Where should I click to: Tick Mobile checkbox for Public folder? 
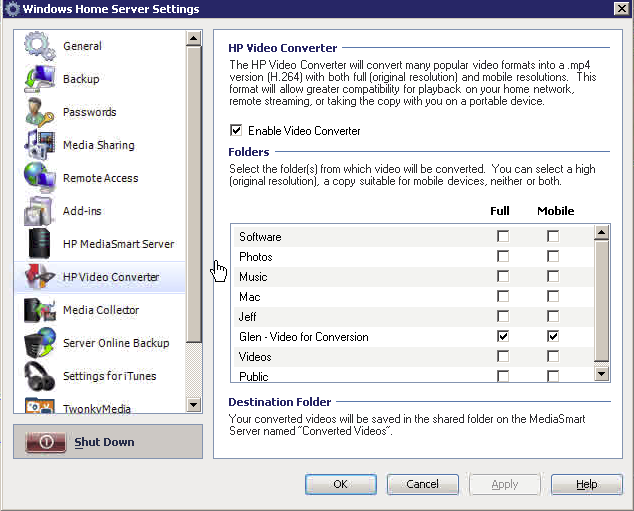point(553,376)
